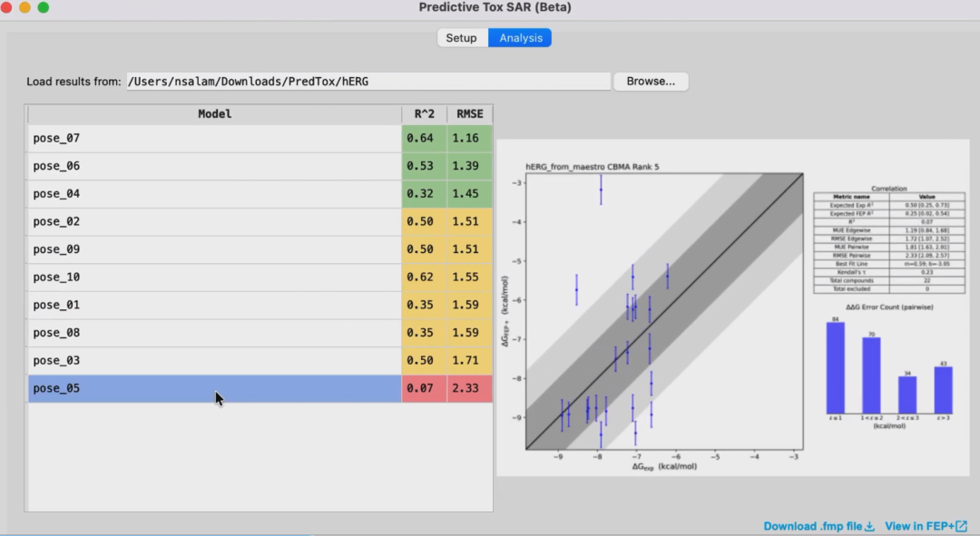Click RMSE value 1.71 for pose_03
980x536 pixels.
click(470, 360)
